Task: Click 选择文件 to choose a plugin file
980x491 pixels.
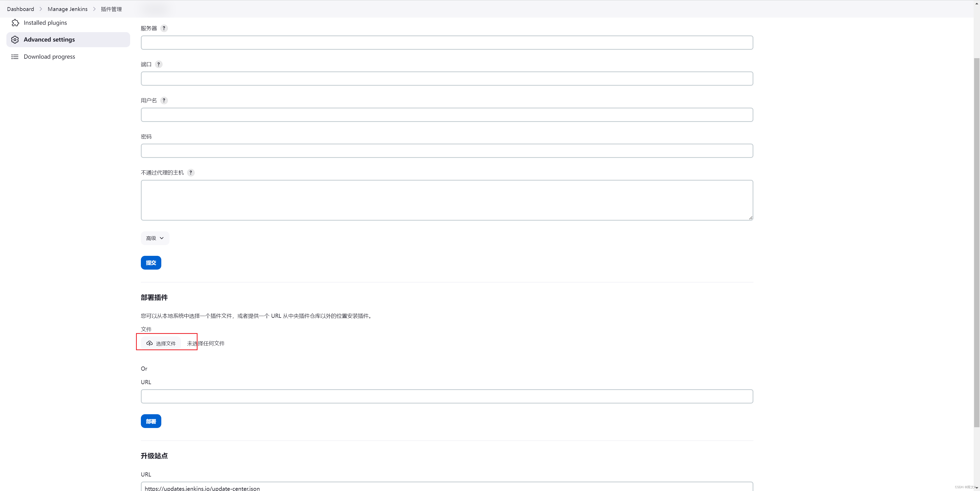Action: click(x=161, y=343)
